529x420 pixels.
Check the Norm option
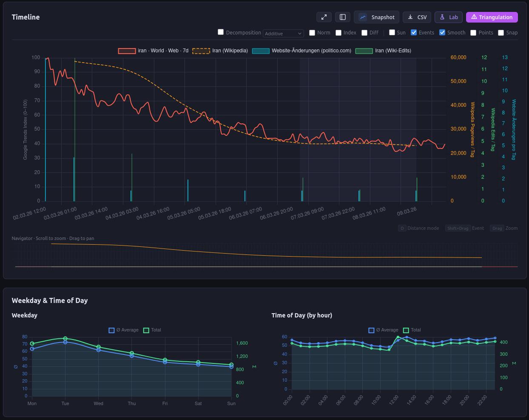coord(312,32)
